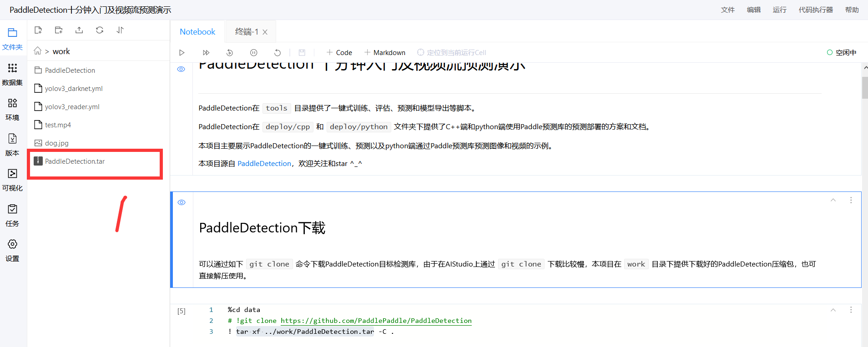Open the 代码执行器 menu

[816, 10]
